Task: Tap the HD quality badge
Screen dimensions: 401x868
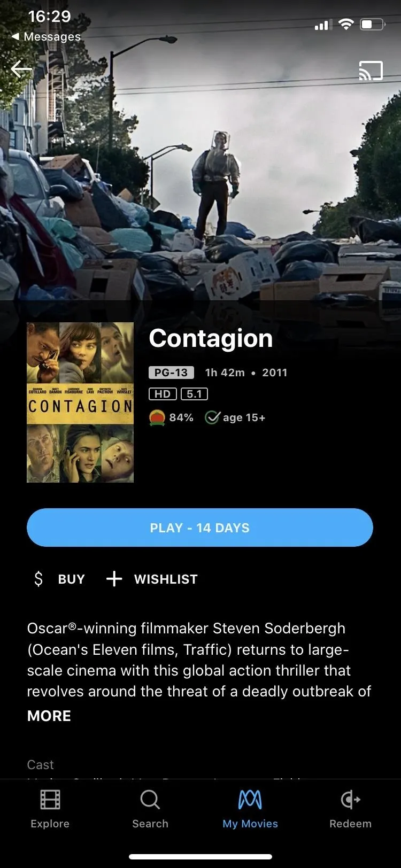Action: (163, 394)
